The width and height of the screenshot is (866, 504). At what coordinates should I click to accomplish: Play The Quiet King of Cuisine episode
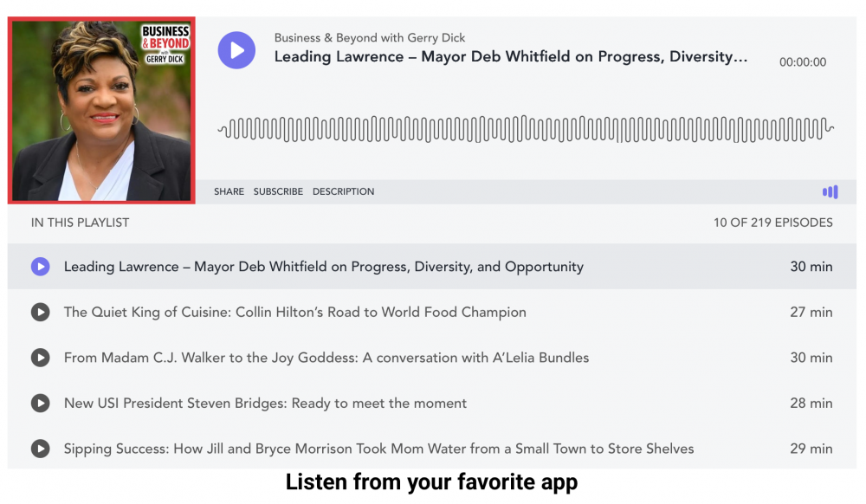click(x=41, y=313)
